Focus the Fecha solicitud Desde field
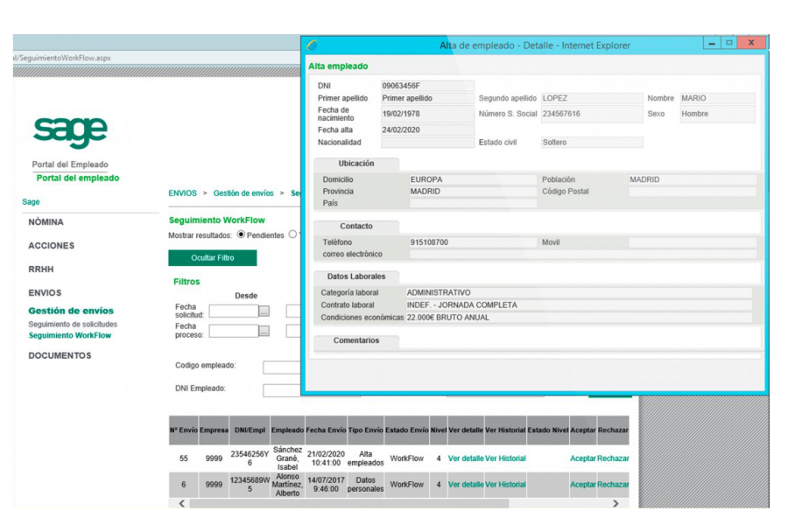This screenshot has width=788, height=532. pos(234,311)
